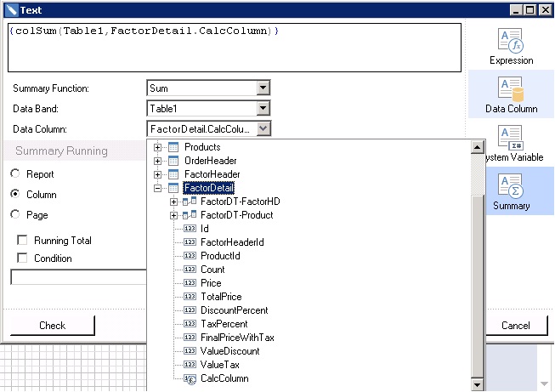Click the CalcColumn calculated field icon
This screenshot has width=555, height=392.
[x=190, y=378]
